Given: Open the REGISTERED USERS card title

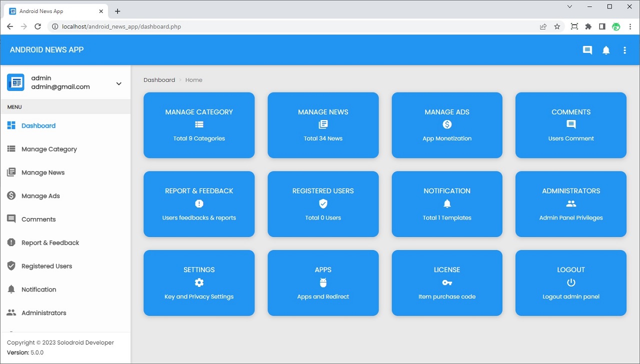Looking at the screenshot, I should pos(323,191).
